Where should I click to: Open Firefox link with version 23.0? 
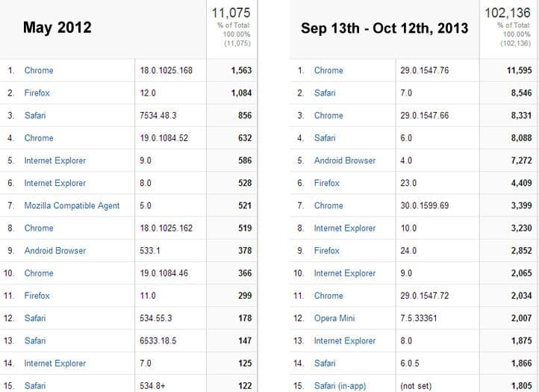pyautogui.click(x=326, y=183)
